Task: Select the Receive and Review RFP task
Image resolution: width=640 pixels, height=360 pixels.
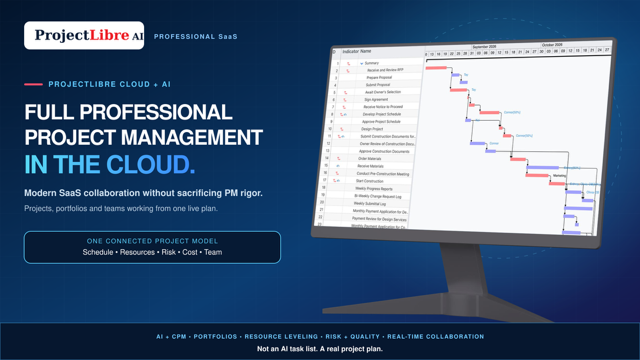Action: [385, 70]
